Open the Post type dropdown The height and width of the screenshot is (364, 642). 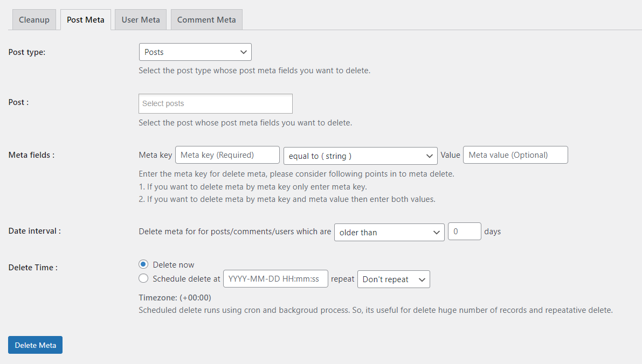195,52
